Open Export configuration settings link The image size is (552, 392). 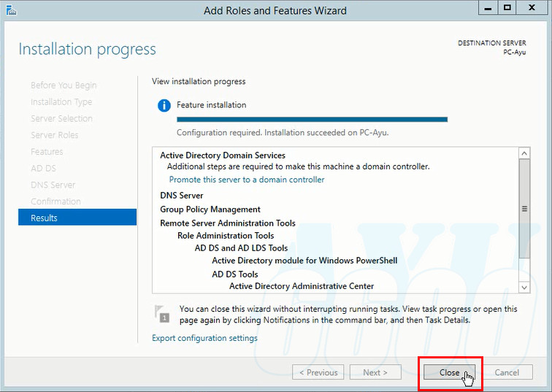pos(204,338)
